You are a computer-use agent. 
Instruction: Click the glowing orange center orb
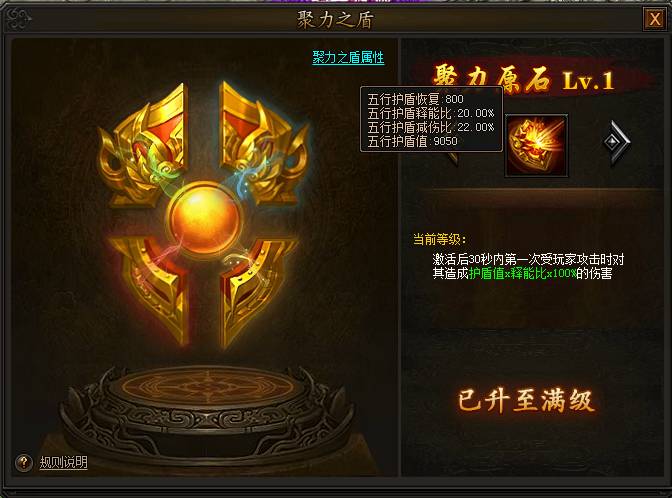click(x=204, y=221)
